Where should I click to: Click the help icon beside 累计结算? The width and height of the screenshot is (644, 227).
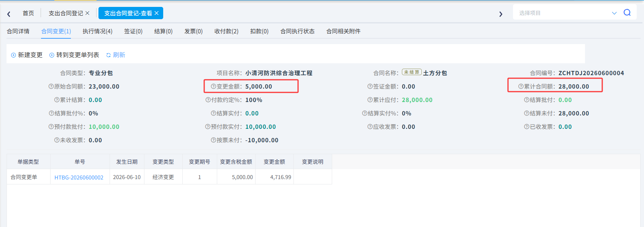pos(57,100)
